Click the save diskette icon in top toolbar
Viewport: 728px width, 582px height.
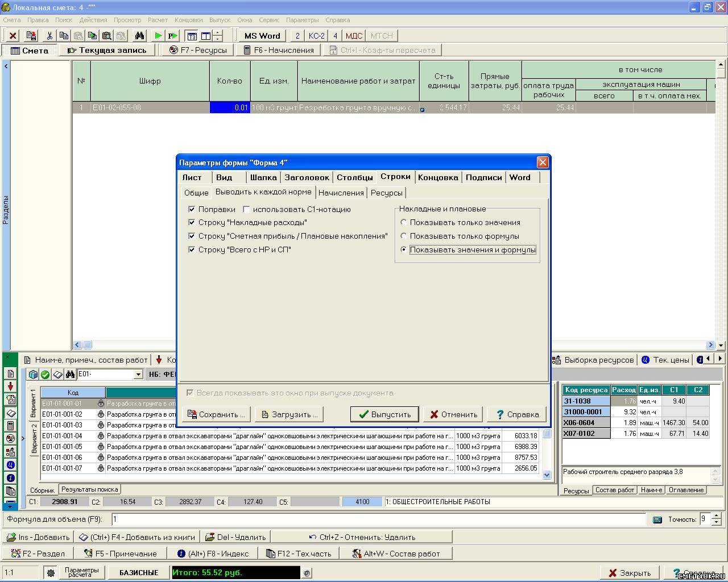point(31,36)
